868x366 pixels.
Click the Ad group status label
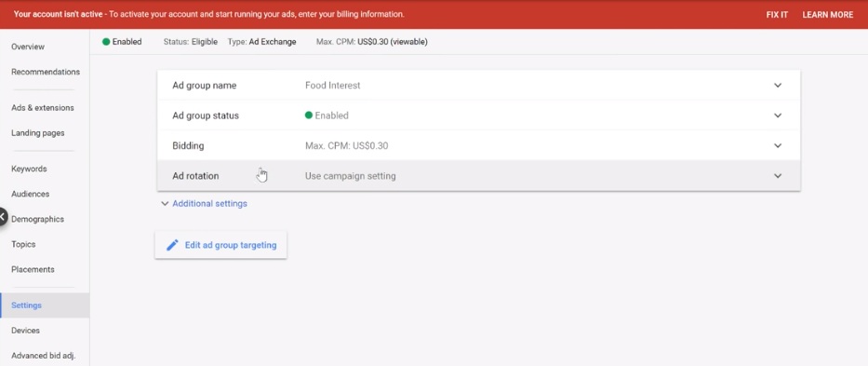[x=206, y=115]
